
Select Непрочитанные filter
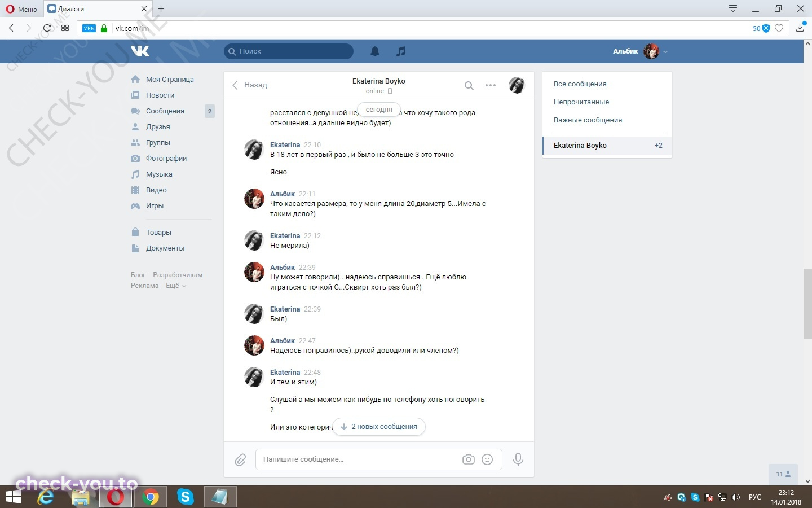pyautogui.click(x=581, y=102)
